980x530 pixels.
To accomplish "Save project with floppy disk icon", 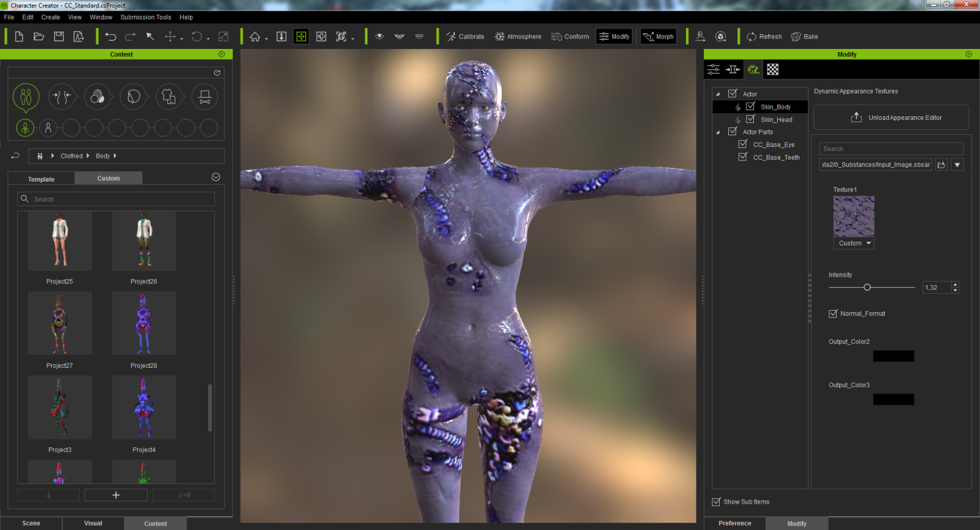I will [x=59, y=37].
